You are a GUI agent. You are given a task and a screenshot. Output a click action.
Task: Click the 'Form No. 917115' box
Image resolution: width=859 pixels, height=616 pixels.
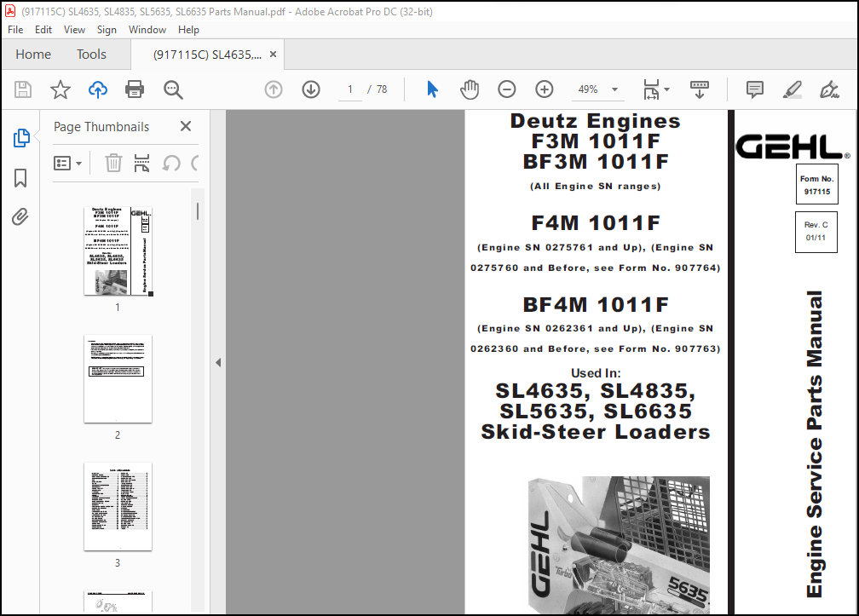pos(816,185)
